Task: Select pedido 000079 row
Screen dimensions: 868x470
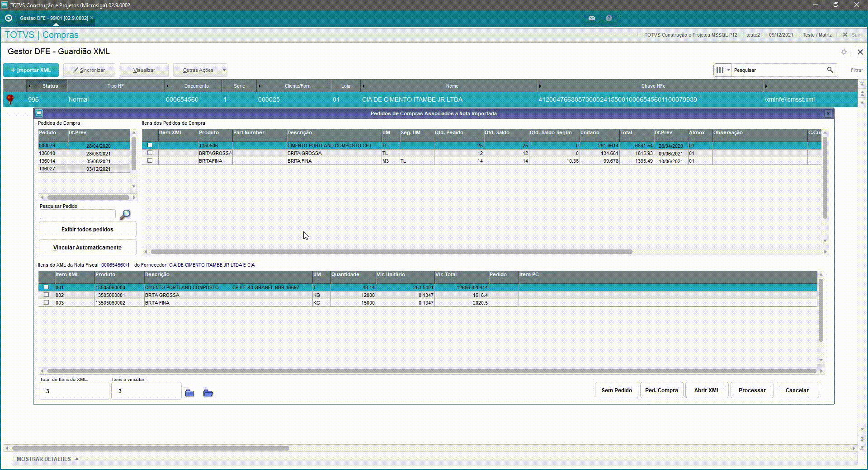Action: pyautogui.click(x=85, y=146)
